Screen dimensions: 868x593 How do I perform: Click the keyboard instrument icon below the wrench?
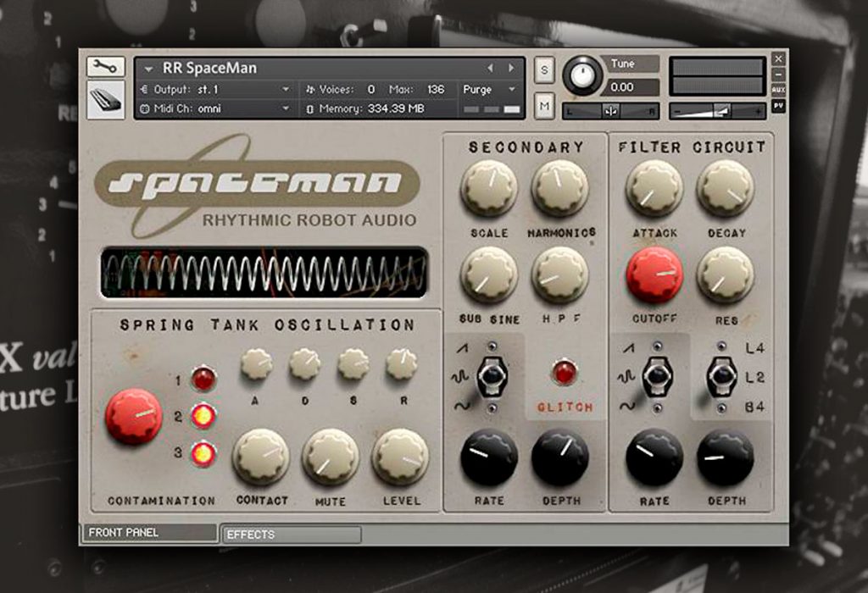point(105,100)
